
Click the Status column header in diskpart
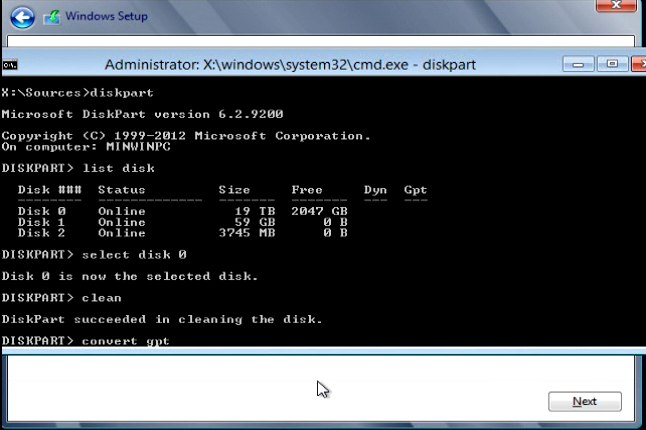[x=121, y=190]
